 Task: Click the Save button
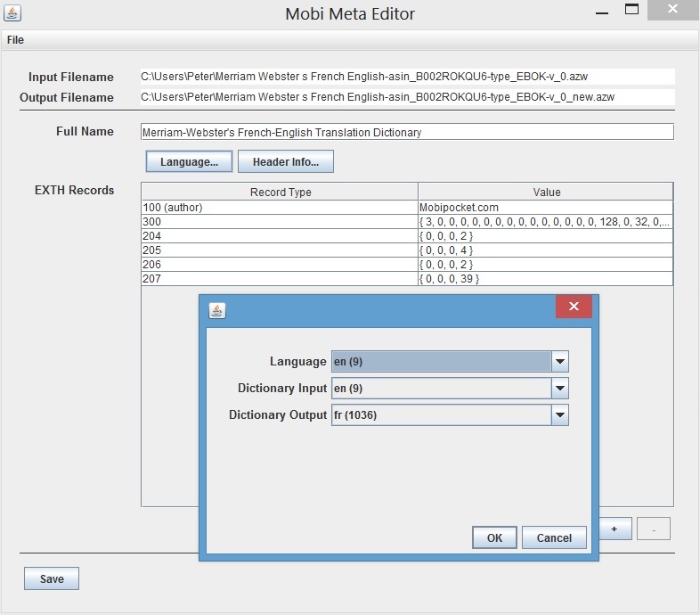coord(52,578)
